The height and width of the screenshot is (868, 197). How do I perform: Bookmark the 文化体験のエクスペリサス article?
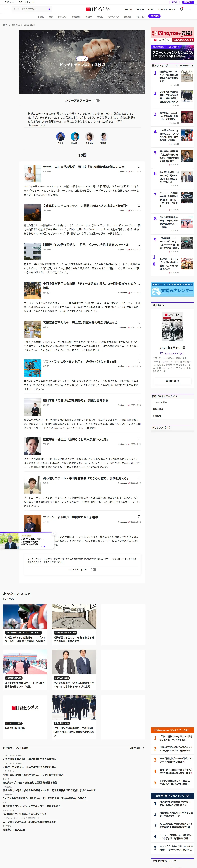139,206
